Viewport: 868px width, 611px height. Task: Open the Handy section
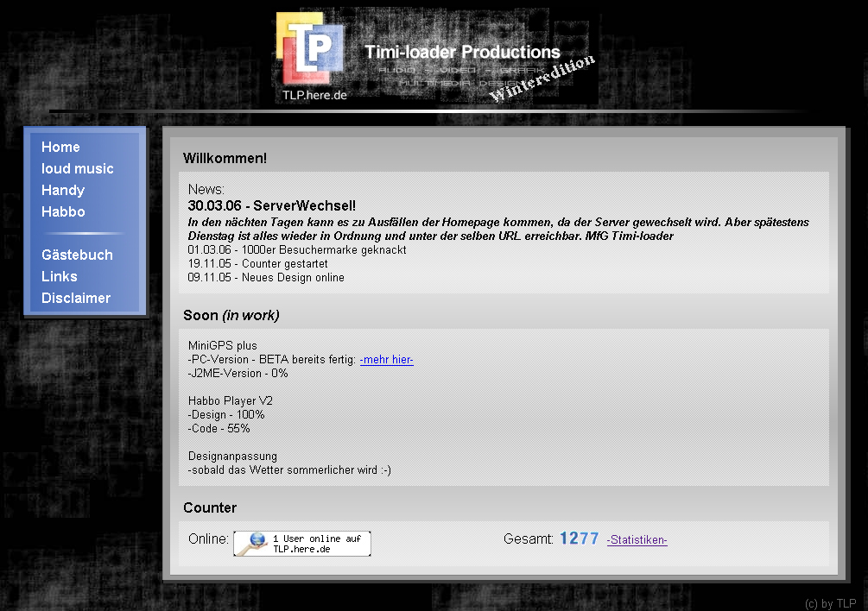tap(62, 190)
